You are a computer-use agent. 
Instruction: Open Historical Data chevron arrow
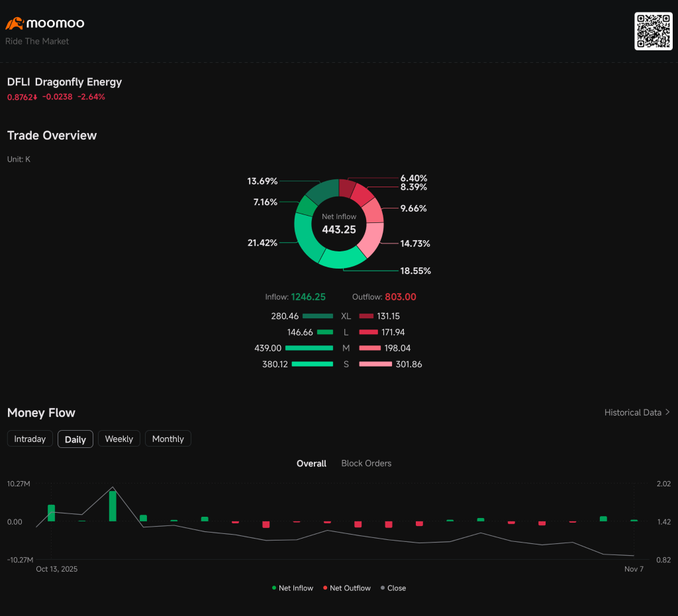(x=667, y=412)
